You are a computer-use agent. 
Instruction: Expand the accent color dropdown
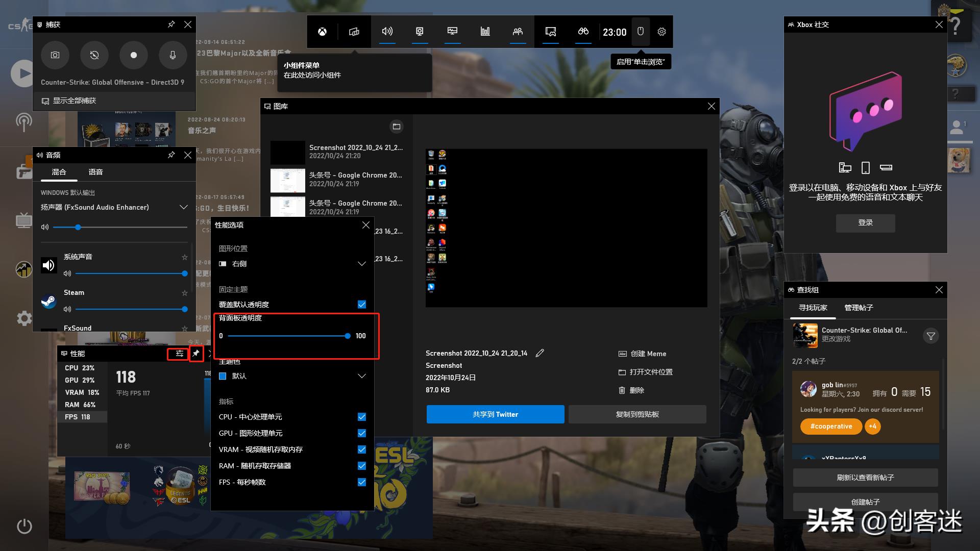pyautogui.click(x=292, y=376)
